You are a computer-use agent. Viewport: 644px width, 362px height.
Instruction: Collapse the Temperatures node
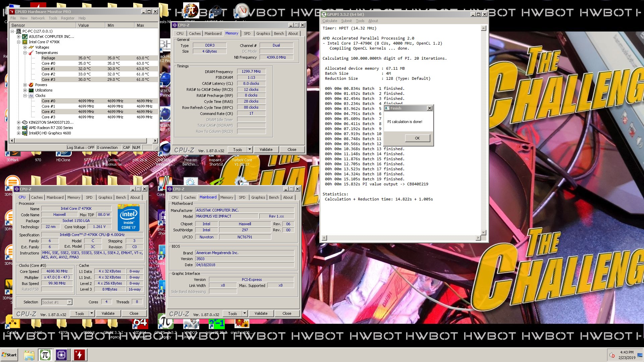pyautogui.click(x=25, y=53)
